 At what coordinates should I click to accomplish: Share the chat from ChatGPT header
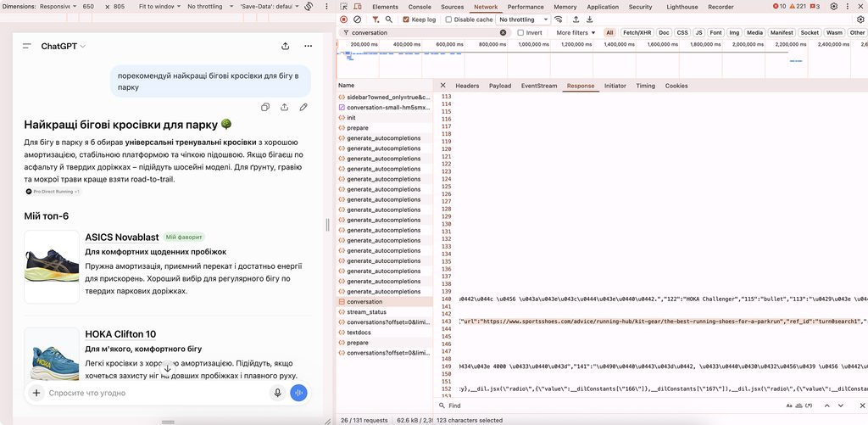coord(285,46)
